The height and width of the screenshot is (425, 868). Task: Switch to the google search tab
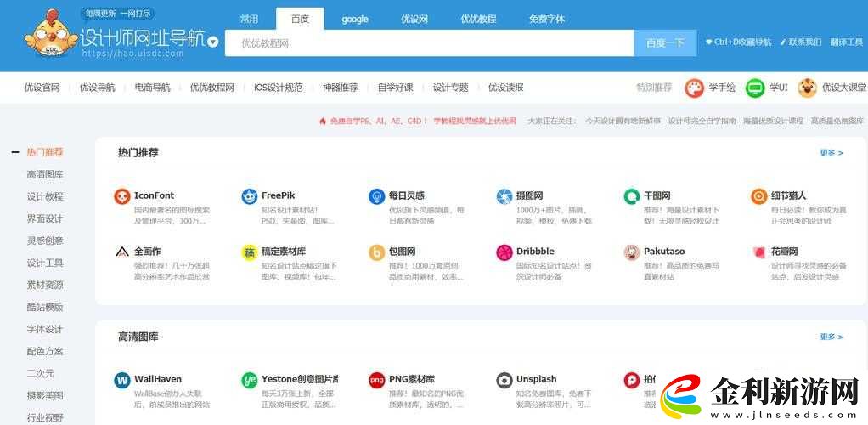click(x=355, y=19)
